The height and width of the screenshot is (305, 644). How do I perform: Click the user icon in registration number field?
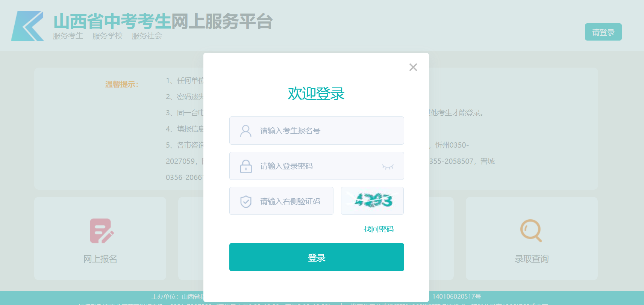245,131
